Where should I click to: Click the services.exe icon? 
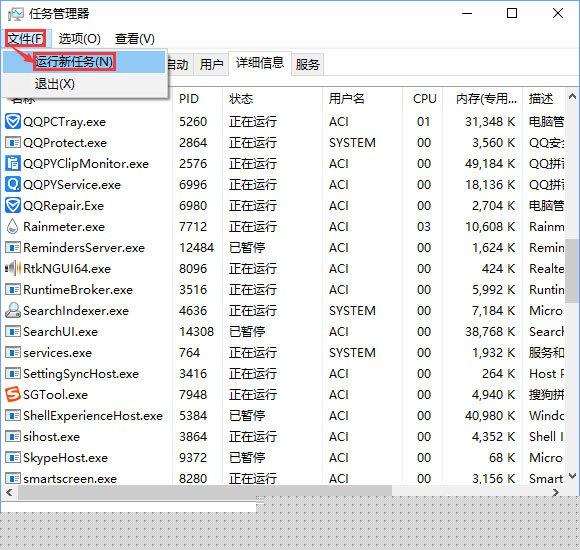pyautogui.click(x=13, y=352)
